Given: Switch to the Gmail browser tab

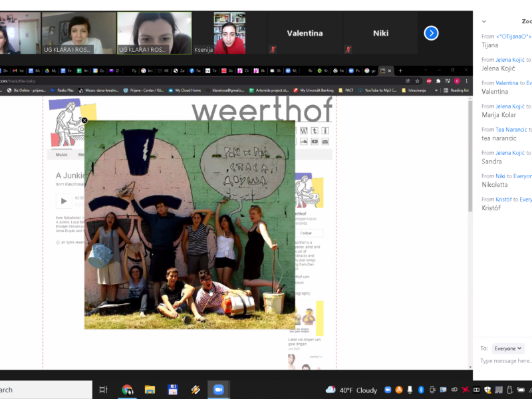Looking at the screenshot, I should click(x=18, y=71).
